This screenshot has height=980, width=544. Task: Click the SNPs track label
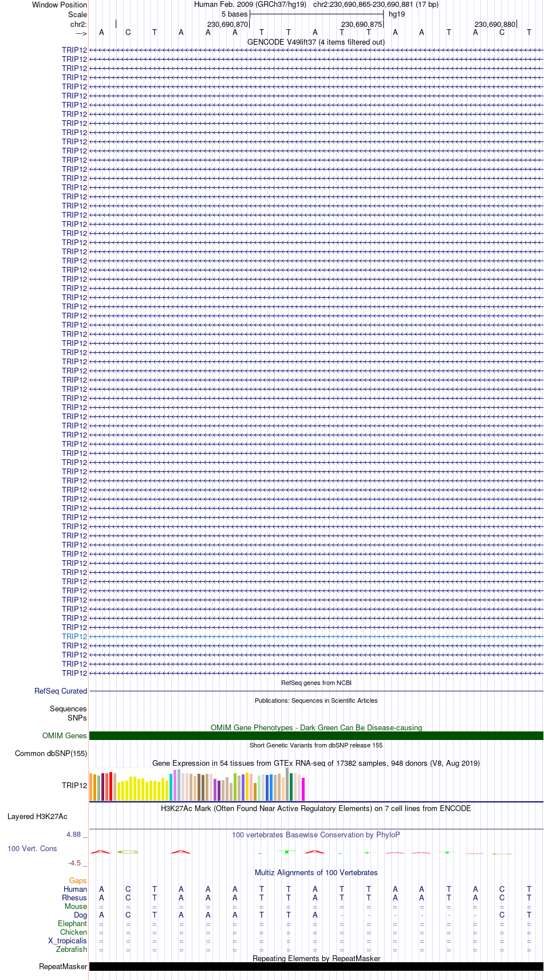(x=77, y=718)
